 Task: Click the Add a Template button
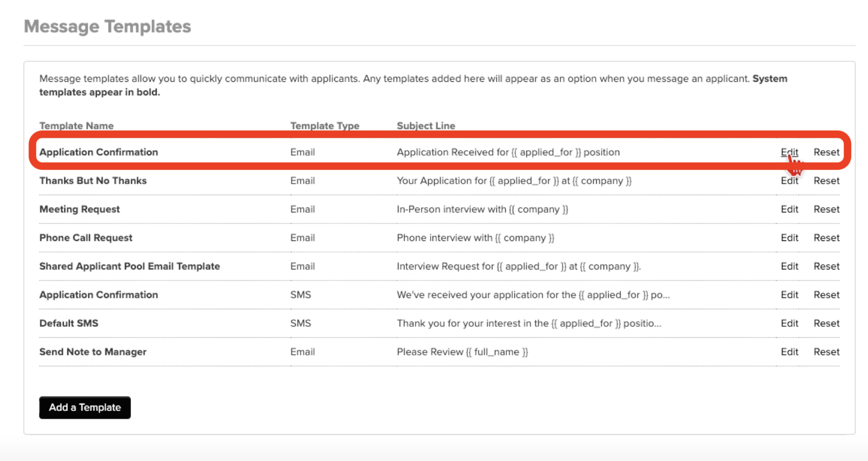click(x=85, y=407)
